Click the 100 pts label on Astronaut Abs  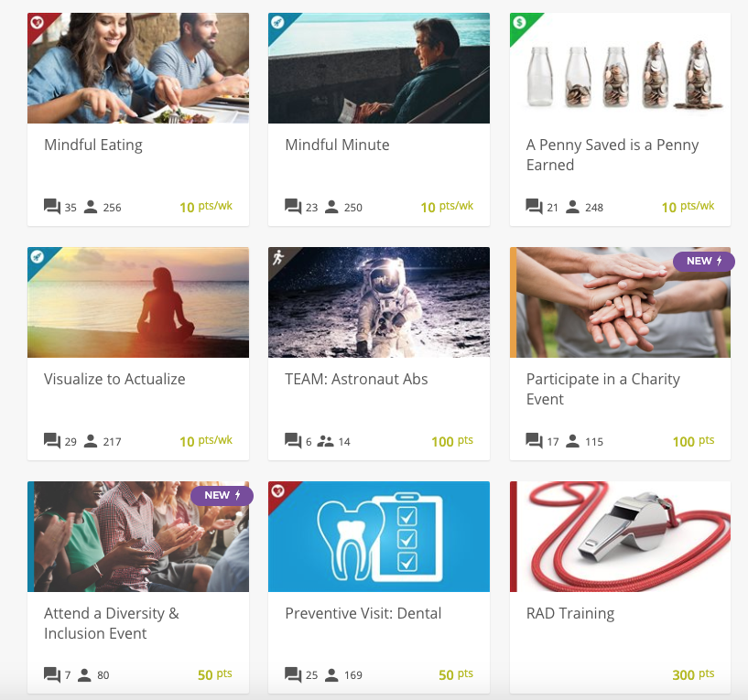click(x=452, y=441)
